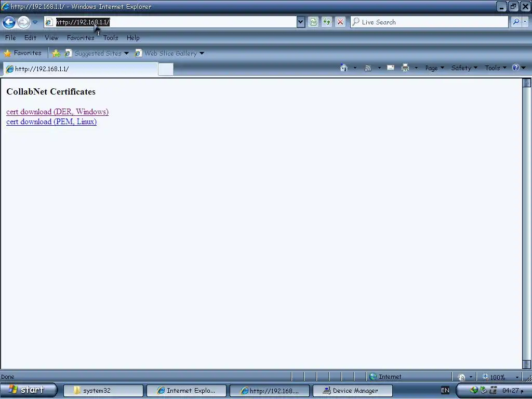
Task: Click the tray icon next to the clock
Action: click(494, 390)
